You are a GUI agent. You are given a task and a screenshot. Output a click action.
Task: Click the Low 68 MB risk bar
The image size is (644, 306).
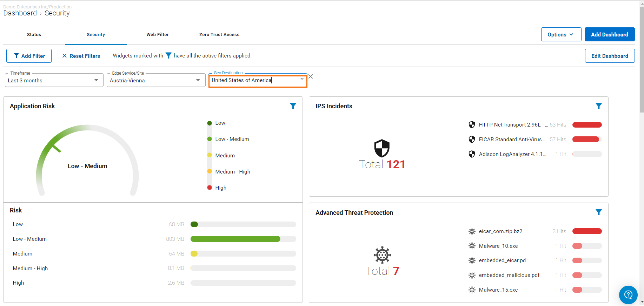pyautogui.click(x=243, y=224)
